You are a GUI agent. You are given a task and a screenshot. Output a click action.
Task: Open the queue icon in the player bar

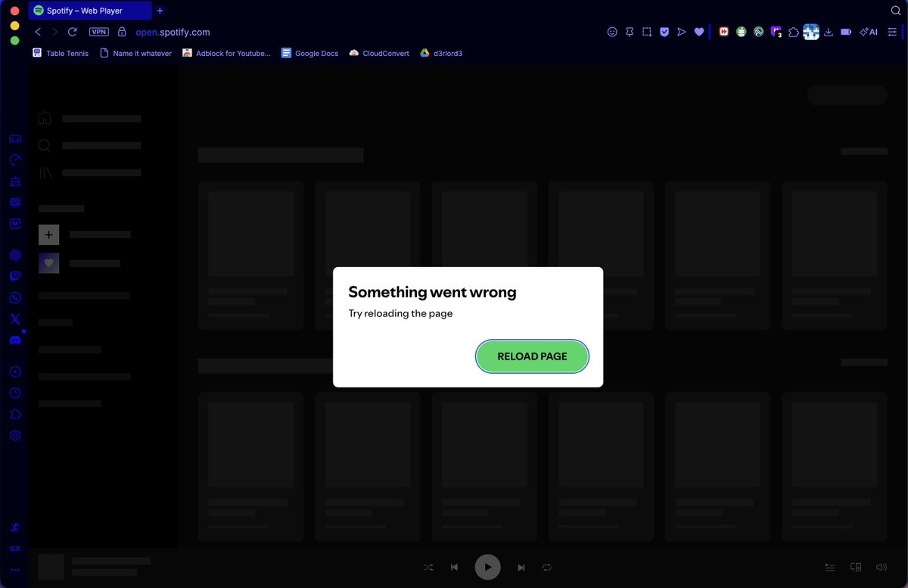click(x=830, y=567)
